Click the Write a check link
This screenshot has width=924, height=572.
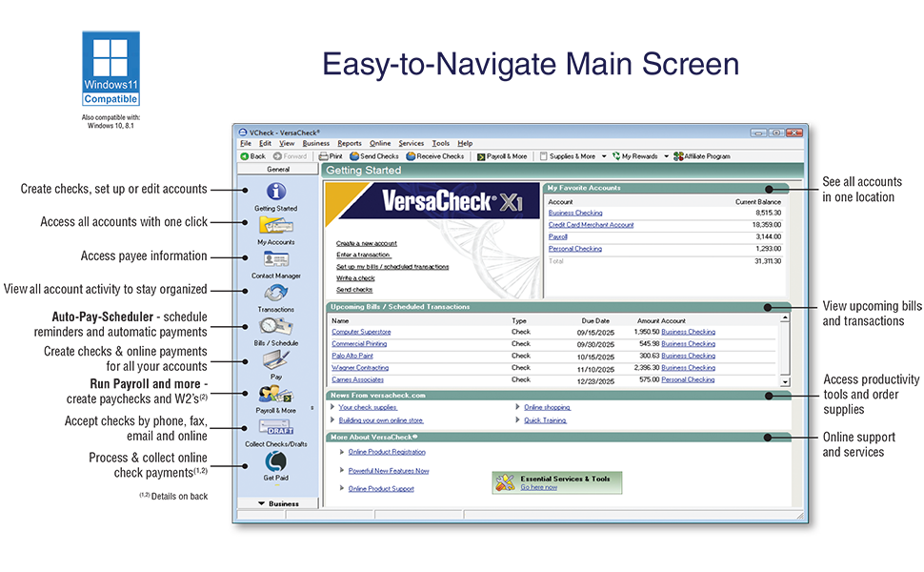tap(354, 278)
